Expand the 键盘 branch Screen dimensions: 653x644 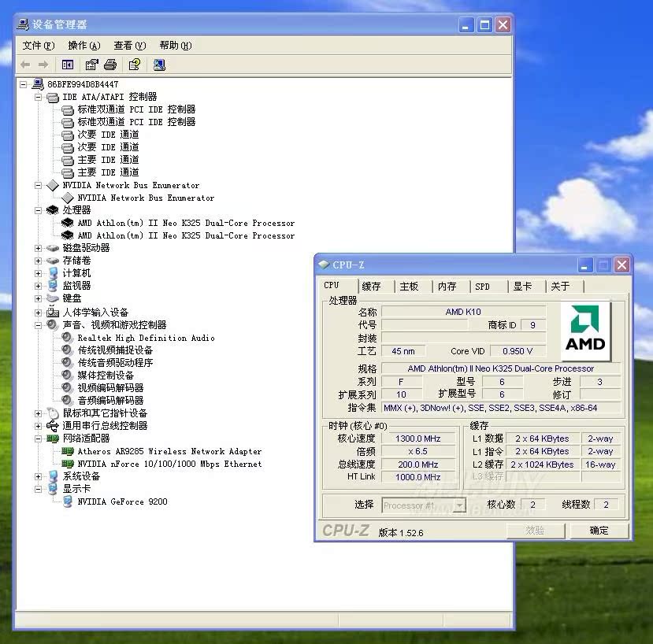(x=39, y=298)
